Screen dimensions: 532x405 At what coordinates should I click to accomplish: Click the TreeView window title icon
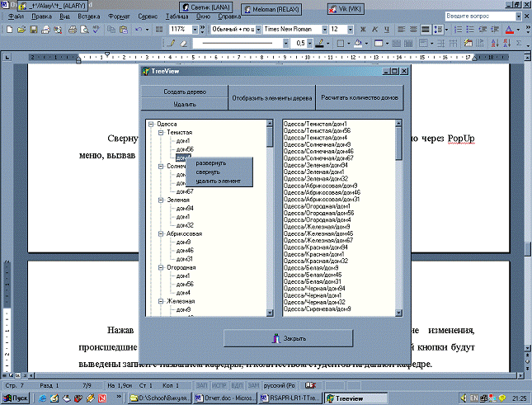(x=146, y=73)
